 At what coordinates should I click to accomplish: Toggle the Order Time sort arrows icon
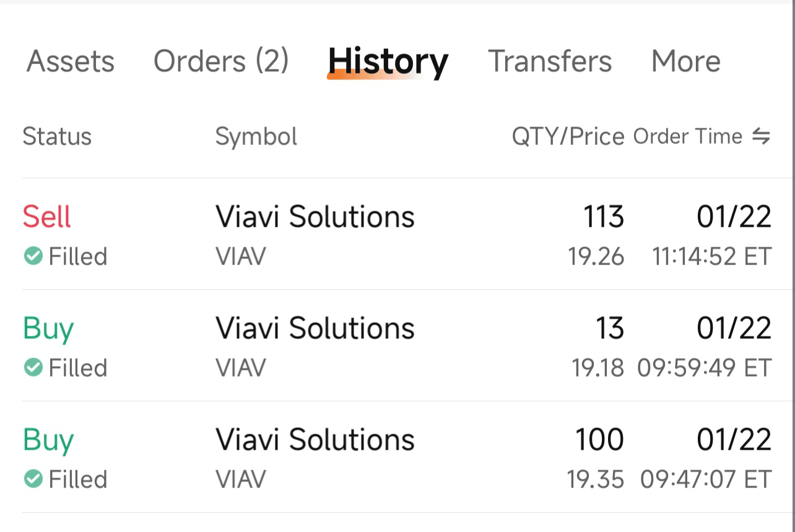[x=761, y=136]
